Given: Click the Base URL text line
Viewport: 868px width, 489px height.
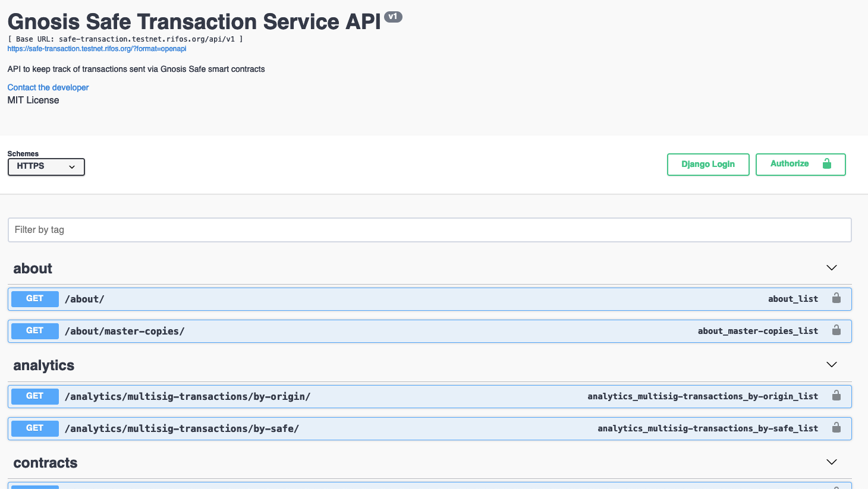Looking at the screenshot, I should [x=125, y=39].
